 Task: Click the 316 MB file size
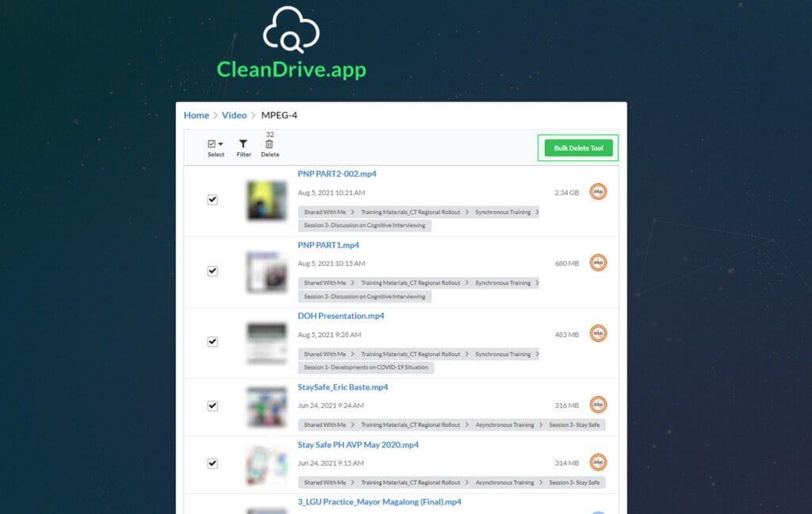coord(566,405)
